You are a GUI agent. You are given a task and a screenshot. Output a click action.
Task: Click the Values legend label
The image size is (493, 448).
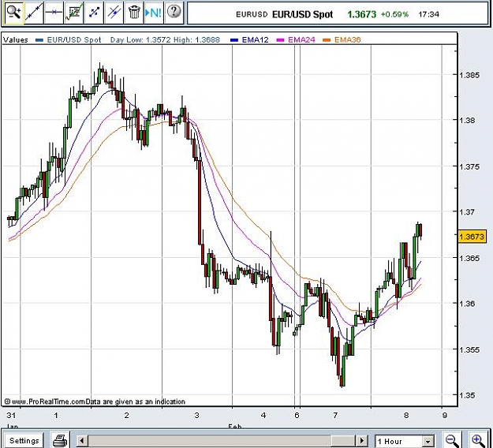[x=16, y=40]
